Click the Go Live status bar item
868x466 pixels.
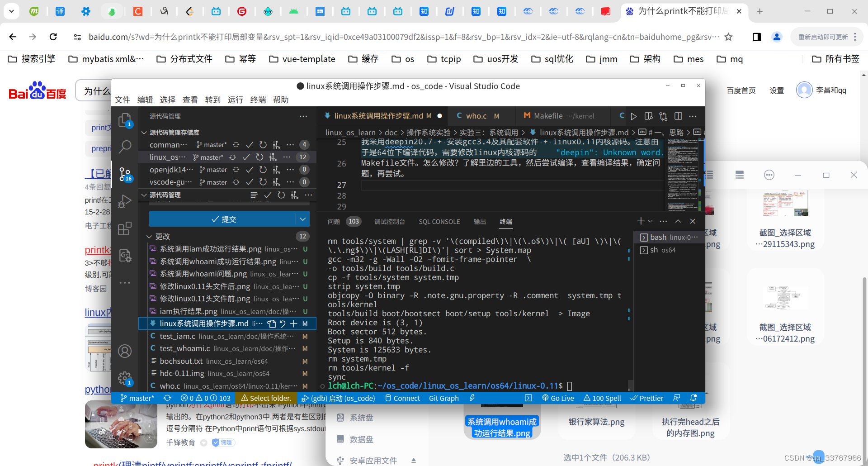tap(558, 398)
